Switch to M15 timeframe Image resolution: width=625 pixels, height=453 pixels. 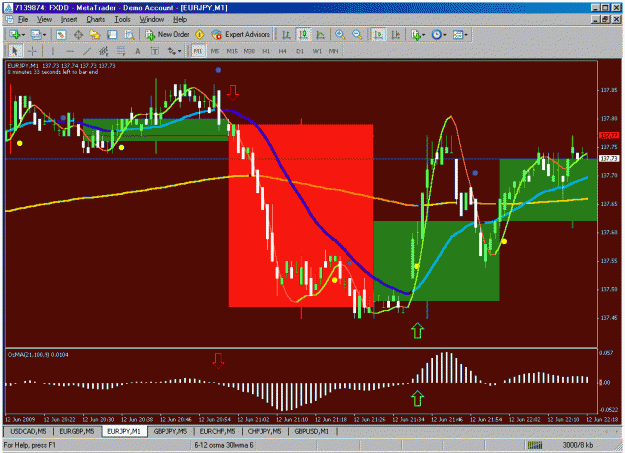coord(232,51)
